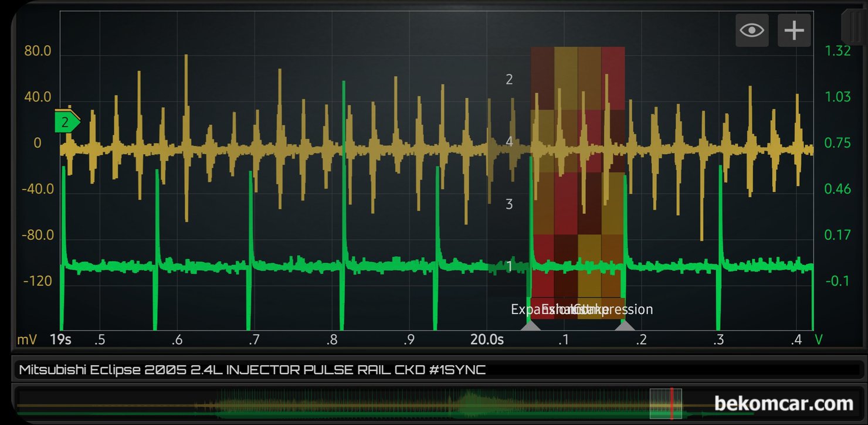Click the left gray cursor triangle handle
Viewport: 868px width, 425px height.
(531, 325)
